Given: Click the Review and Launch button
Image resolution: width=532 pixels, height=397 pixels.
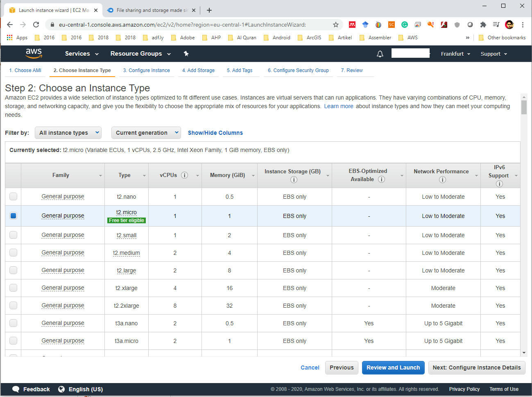Looking at the screenshot, I should (x=393, y=368).
